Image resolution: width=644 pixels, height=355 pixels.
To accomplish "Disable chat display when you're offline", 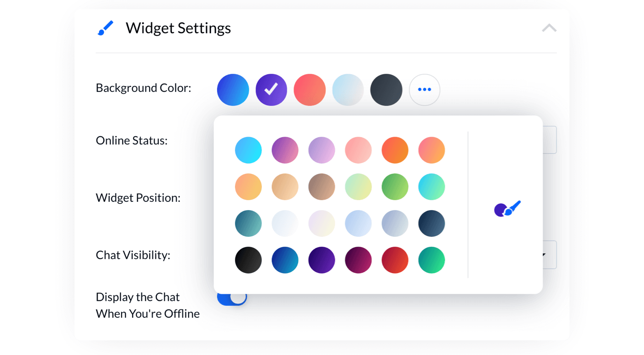I will click(232, 298).
